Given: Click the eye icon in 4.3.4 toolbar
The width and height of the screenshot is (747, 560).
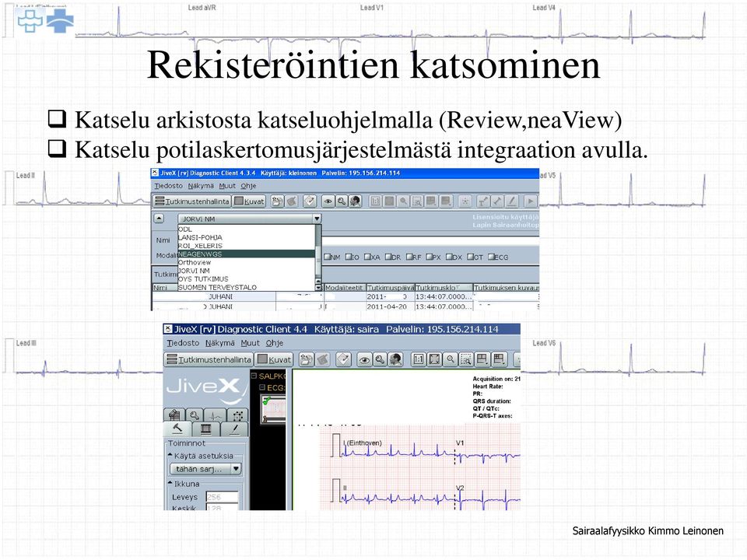Looking at the screenshot, I should 328,201.
